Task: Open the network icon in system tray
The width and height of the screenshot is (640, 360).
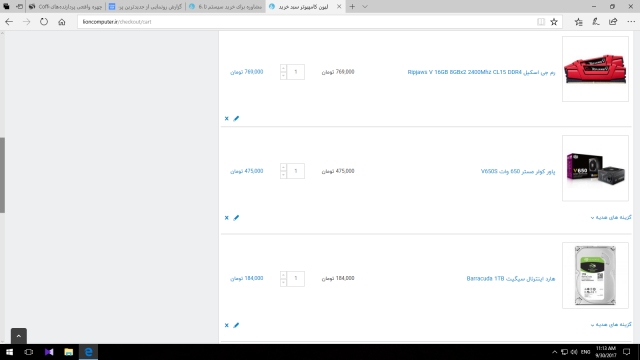Action: (564, 352)
